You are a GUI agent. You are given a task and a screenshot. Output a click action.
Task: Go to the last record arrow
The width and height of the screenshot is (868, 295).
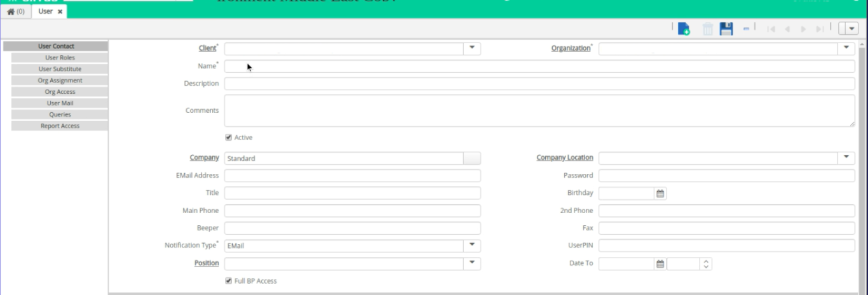click(x=820, y=29)
